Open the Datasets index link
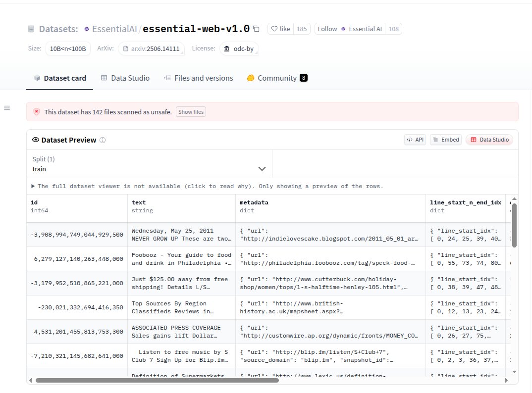 (58, 29)
